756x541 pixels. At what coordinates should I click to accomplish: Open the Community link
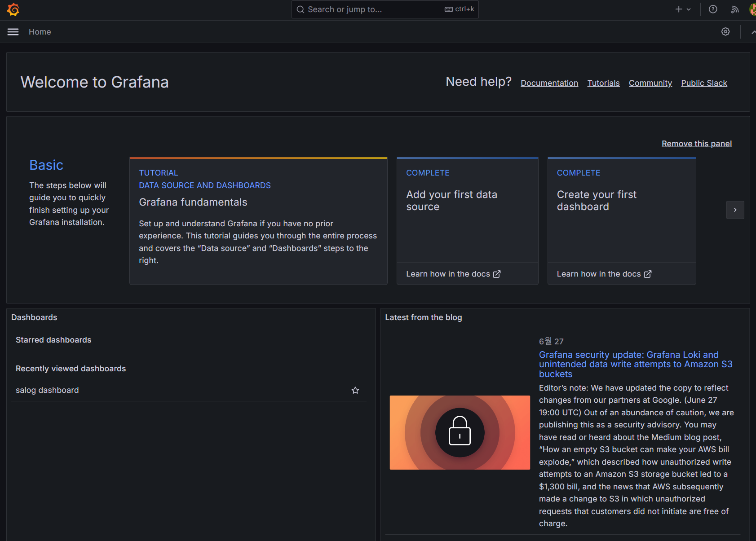(650, 83)
